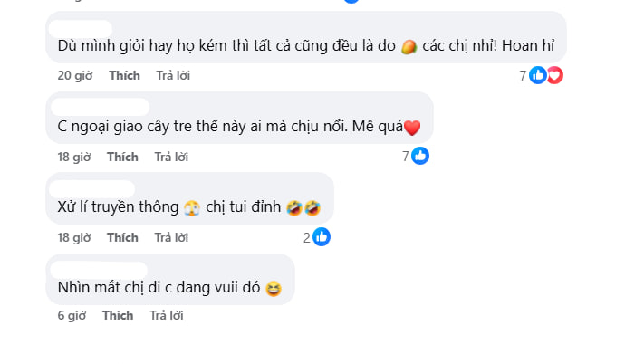Click the reaction count "2" on the third comment
The image size is (625, 364).
point(307,237)
